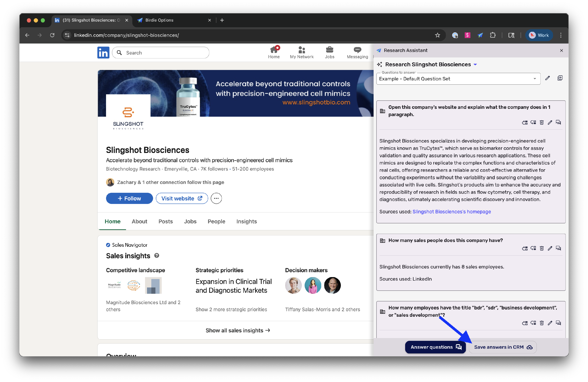Answer only the sales people question
This screenshot has width=588, height=382.
558,248
